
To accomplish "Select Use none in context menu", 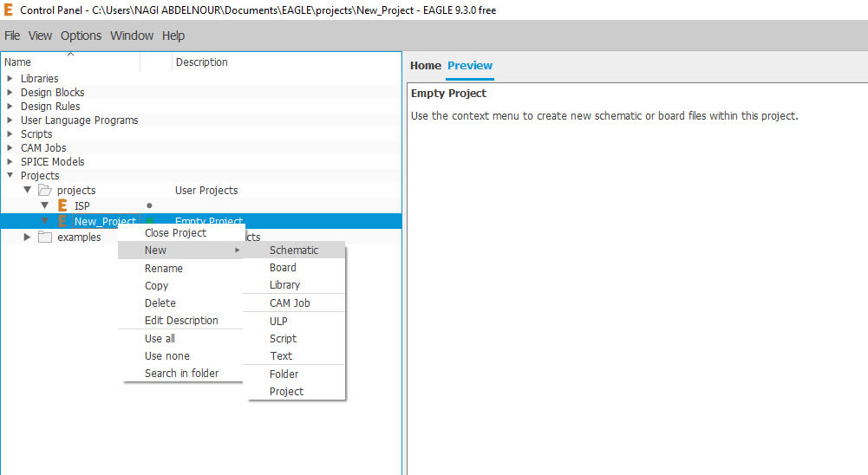I will tap(181, 356).
